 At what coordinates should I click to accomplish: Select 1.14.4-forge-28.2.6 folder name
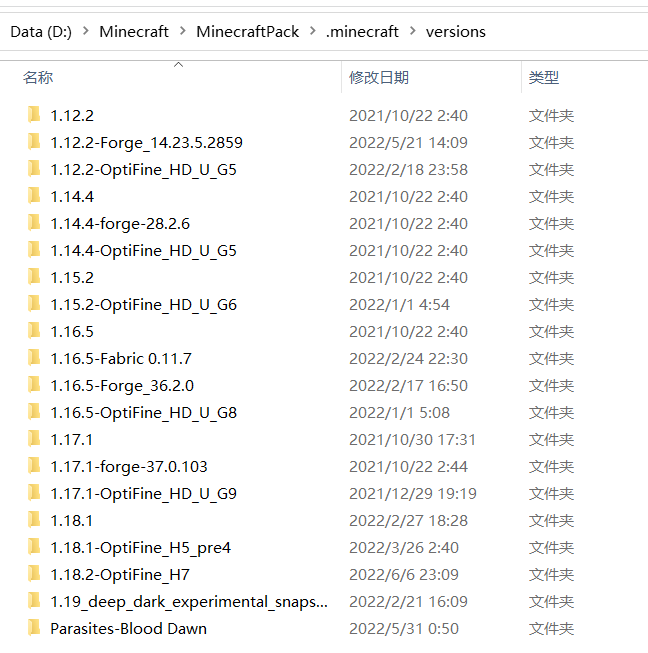pyautogui.click(x=120, y=224)
